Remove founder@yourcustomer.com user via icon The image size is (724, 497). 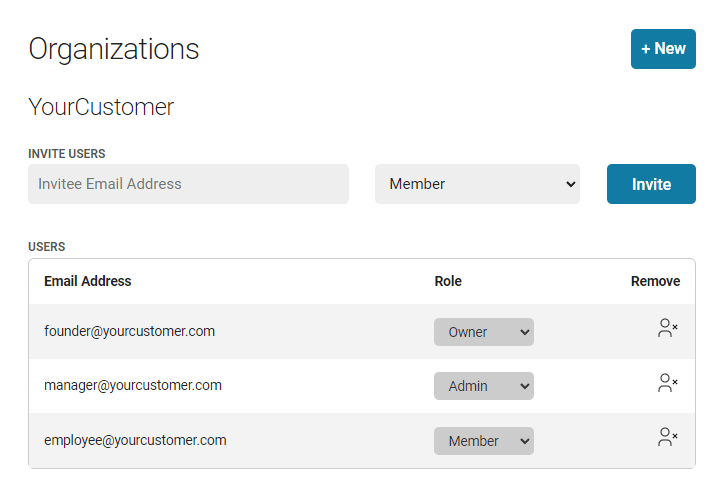(x=667, y=328)
